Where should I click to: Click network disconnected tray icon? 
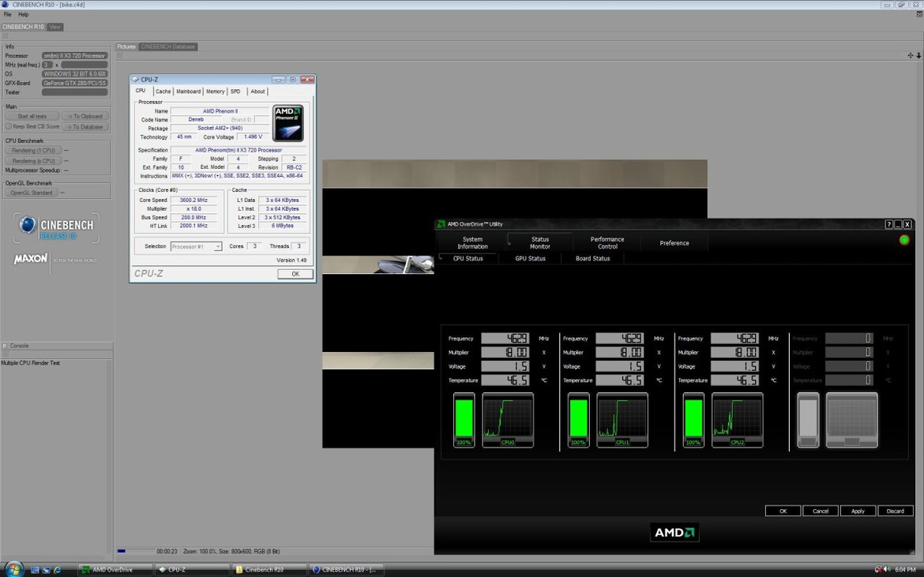[x=878, y=569]
